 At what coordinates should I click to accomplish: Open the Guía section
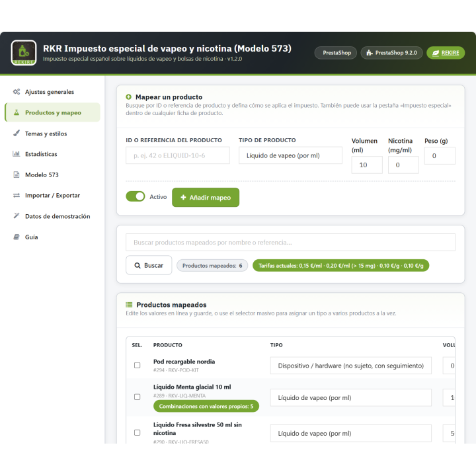pyautogui.click(x=53, y=237)
